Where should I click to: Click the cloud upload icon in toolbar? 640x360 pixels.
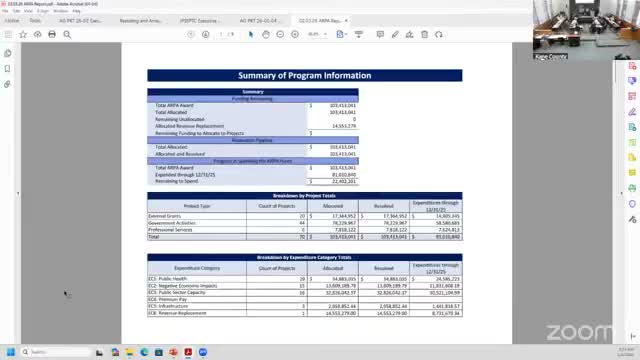(38, 35)
